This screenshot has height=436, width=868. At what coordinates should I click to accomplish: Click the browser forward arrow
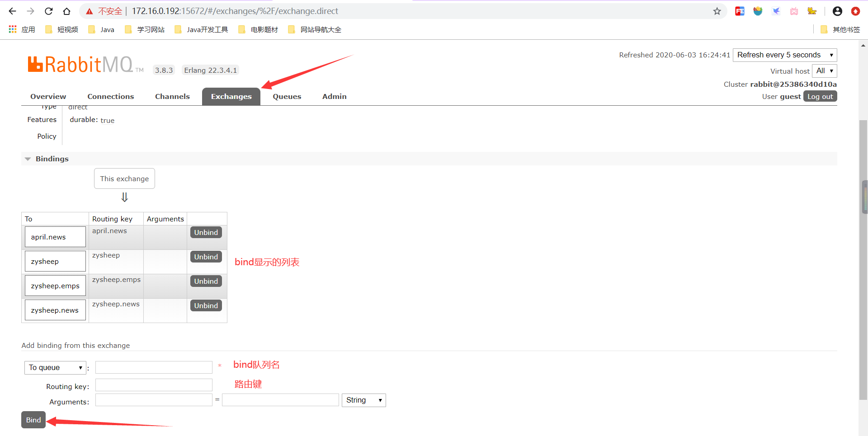point(31,11)
